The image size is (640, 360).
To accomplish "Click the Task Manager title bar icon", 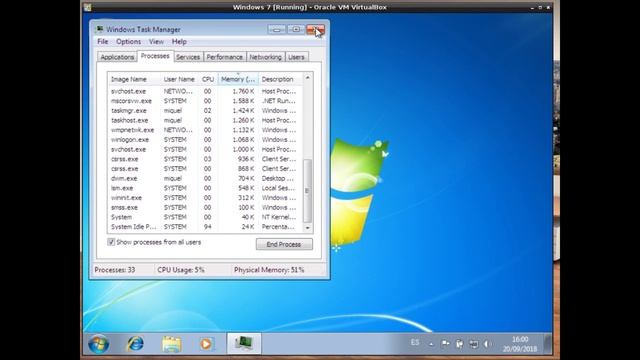I will [x=99, y=29].
